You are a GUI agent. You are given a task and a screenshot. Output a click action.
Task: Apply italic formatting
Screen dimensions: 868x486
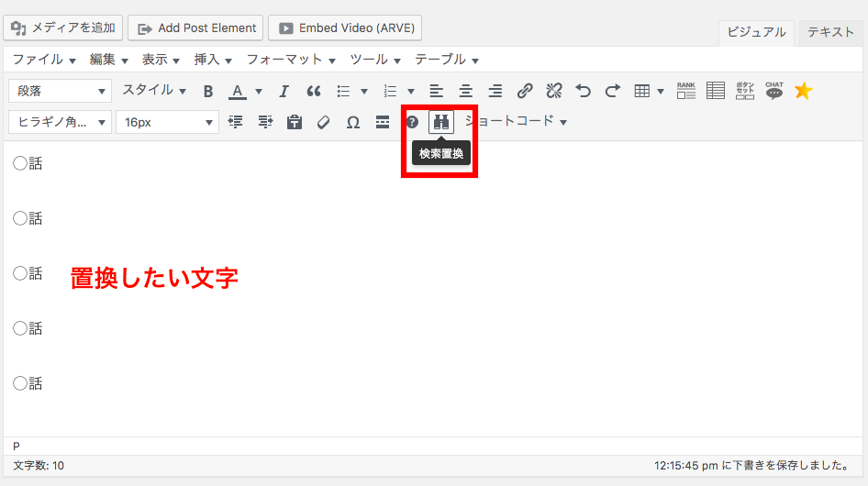click(x=284, y=91)
